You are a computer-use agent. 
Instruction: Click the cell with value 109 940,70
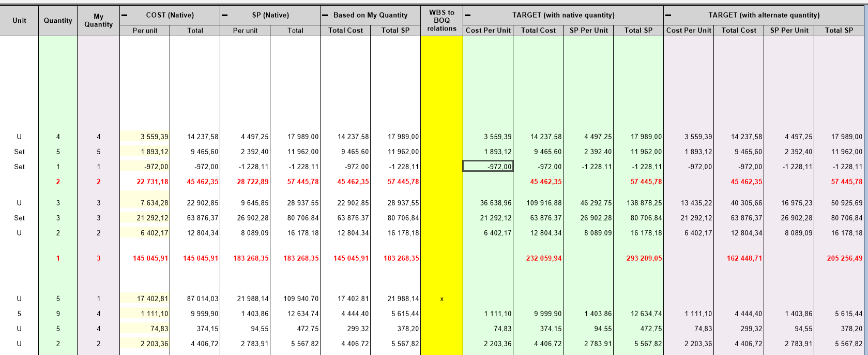295,299
